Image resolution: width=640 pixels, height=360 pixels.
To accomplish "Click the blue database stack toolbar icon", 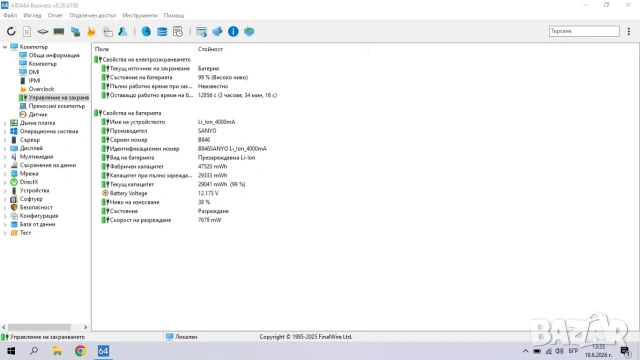I will 162,31.
